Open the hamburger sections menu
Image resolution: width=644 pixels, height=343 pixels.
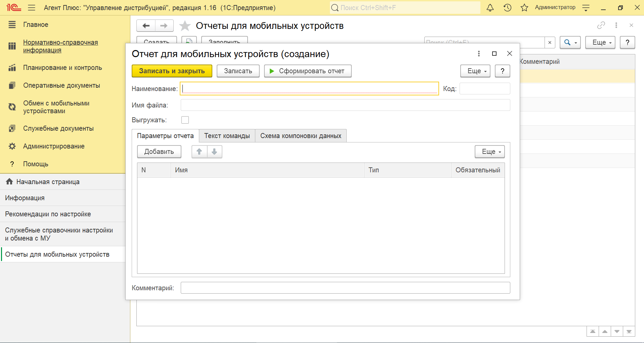[x=32, y=8]
